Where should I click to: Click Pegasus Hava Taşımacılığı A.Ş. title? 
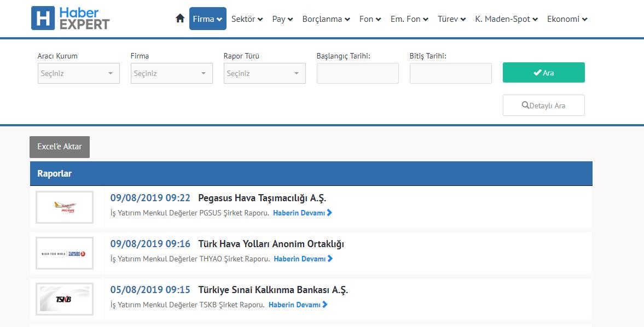[262, 198]
